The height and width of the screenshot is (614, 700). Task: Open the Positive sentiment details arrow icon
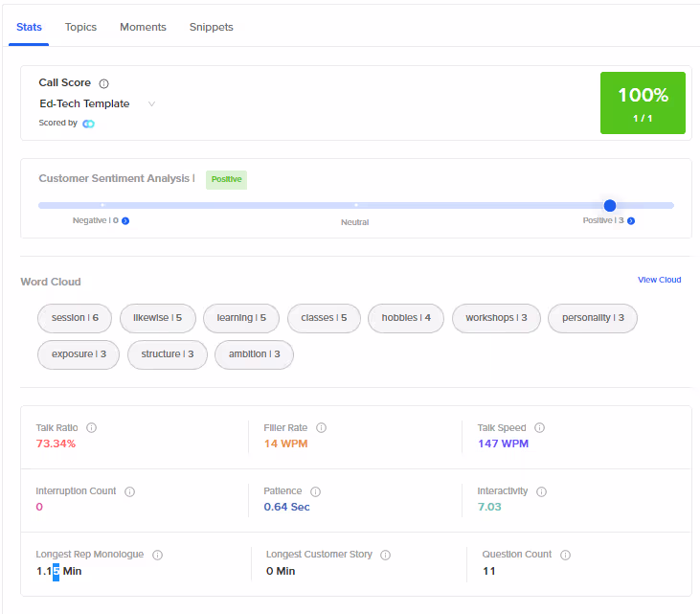click(631, 221)
